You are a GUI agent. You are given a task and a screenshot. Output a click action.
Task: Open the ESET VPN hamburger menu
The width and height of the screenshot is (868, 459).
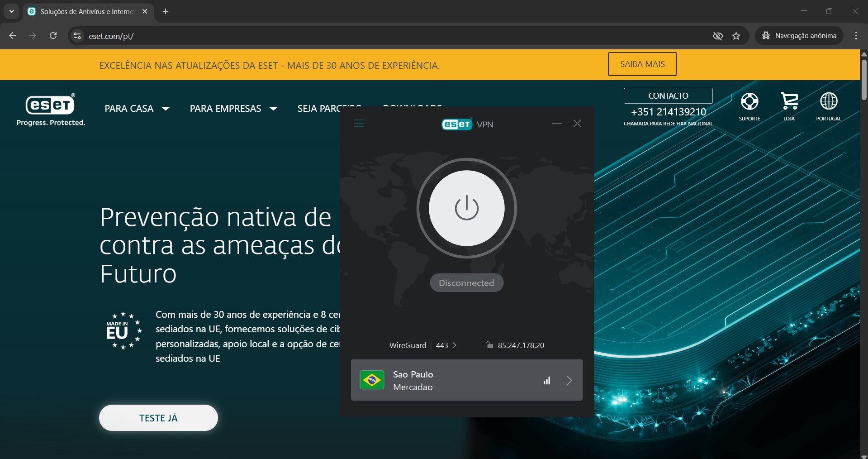pos(359,124)
